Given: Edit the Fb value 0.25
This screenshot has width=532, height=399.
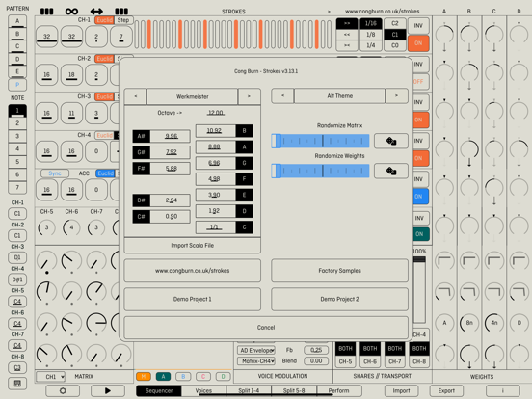Looking at the screenshot, I should [316, 350].
